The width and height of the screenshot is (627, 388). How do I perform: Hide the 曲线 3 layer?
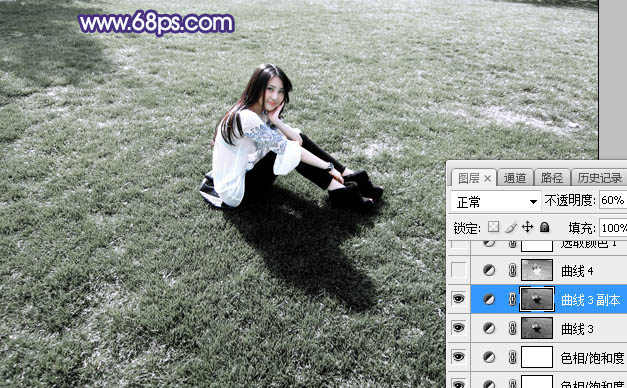pyautogui.click(x=459, y=328)
